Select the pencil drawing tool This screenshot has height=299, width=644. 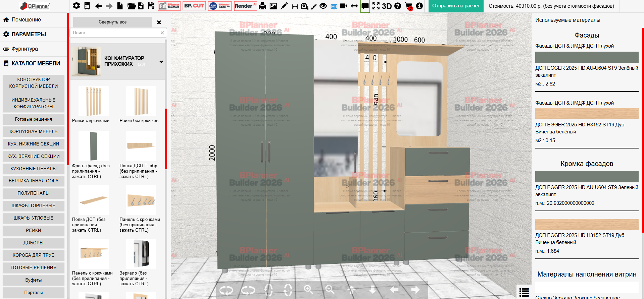pyautogui.click(x=284, y=6)
